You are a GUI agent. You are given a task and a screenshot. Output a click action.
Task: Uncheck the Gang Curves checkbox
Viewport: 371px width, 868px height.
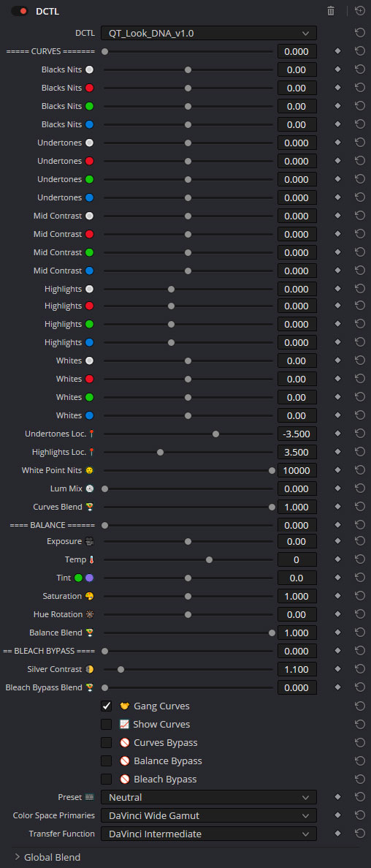(106, 706)
